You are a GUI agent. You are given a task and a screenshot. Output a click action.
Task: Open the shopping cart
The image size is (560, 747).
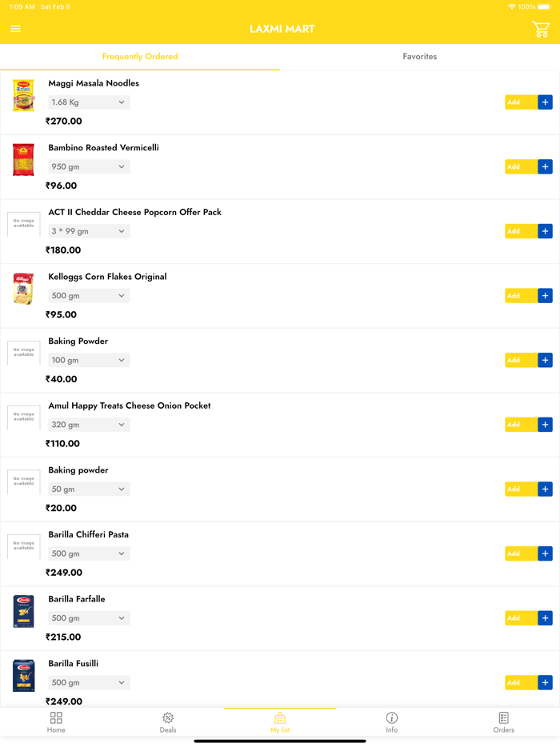(x=541, y=30)
